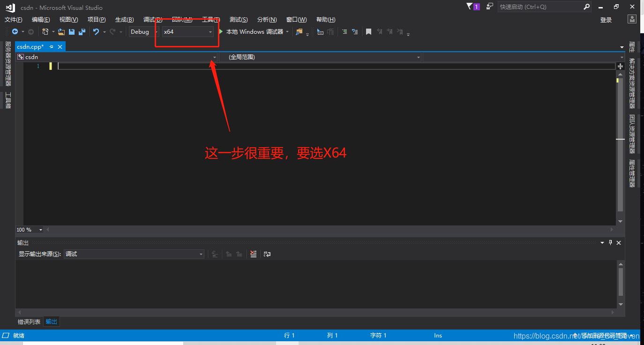
Task: Open the 项目(P) menu
Action: pyautogui.click(x=97, y=20)
